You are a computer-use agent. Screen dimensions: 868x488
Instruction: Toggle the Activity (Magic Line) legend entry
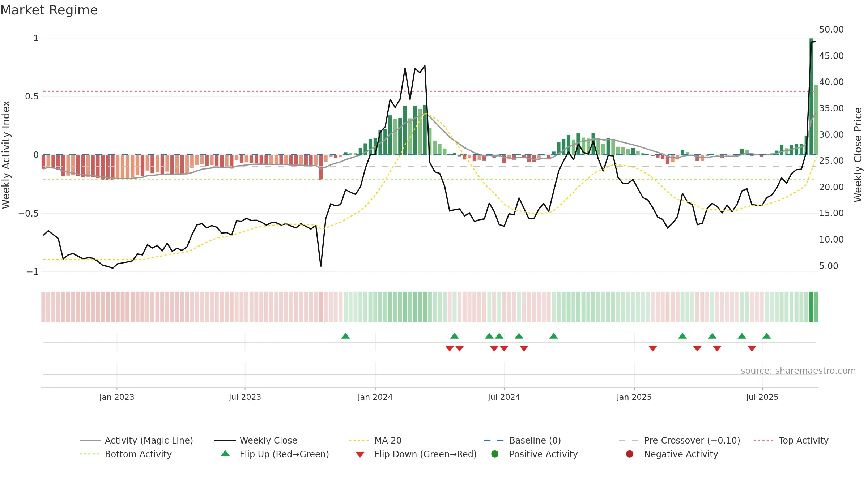[136, 440]
